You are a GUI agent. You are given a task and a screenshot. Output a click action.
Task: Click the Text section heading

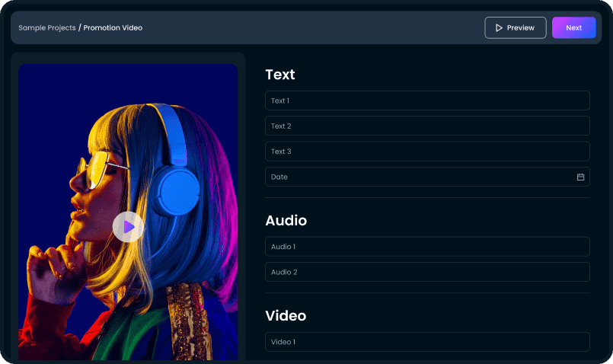tap(280, 75)
